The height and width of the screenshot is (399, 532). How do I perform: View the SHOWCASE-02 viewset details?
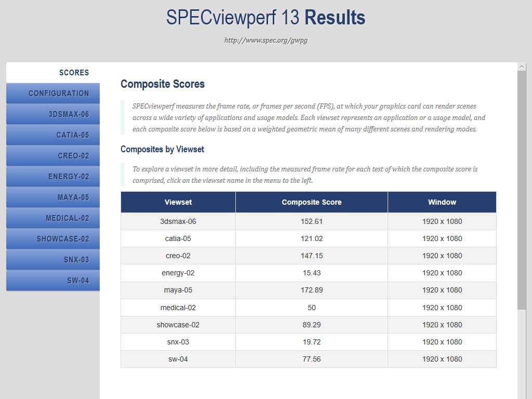tap(53, 239)
